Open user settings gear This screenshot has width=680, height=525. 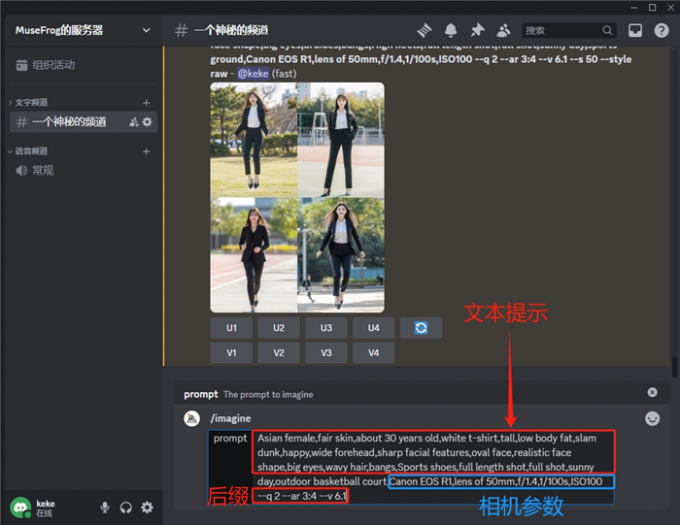point(147,507)
